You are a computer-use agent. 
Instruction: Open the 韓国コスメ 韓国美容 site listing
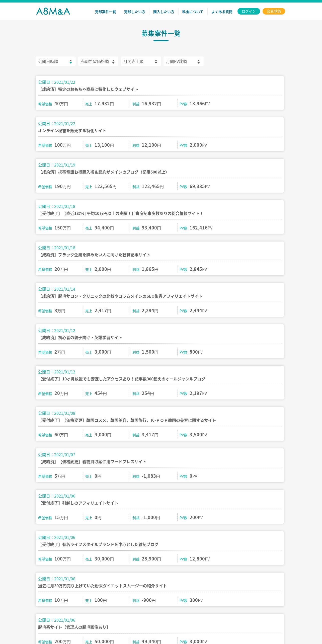coord(160,424)
